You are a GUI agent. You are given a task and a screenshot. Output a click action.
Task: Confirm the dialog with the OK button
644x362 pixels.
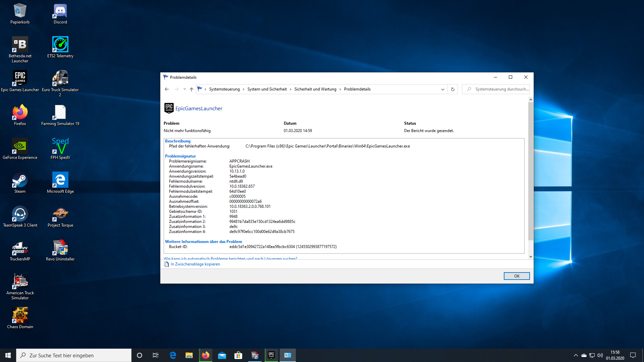[x=517, y=276]
